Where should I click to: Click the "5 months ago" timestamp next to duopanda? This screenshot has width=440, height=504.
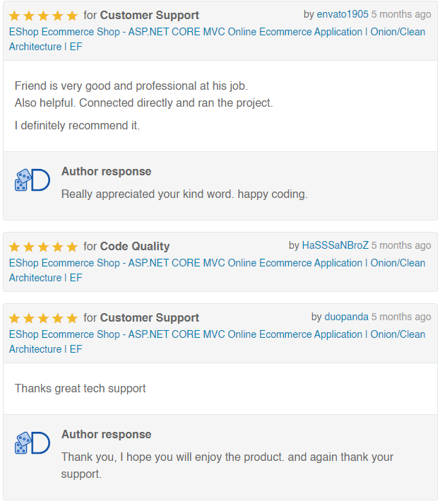401,317
